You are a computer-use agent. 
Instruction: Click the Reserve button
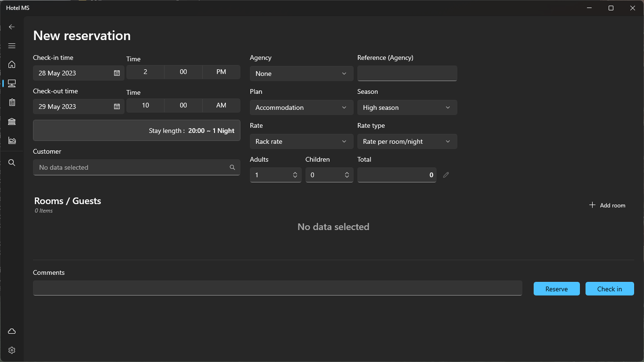(x=556, y=289)
